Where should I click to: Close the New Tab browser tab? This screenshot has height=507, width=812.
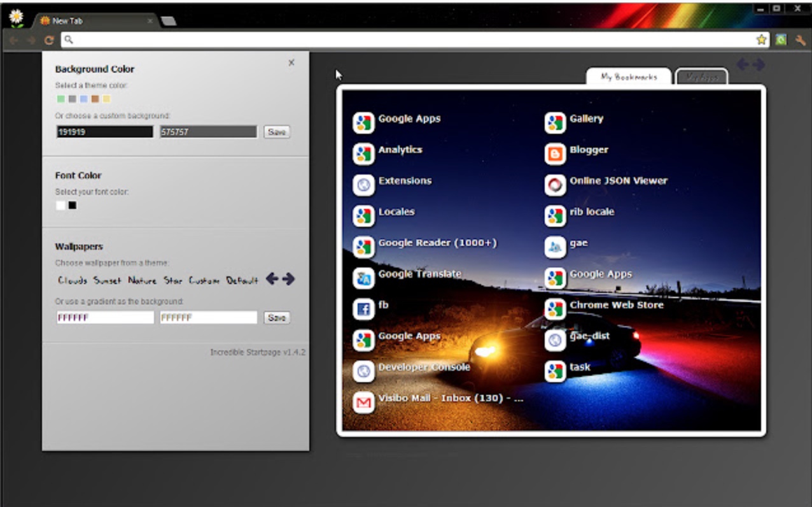pyautogui.click(x=150, y=20)
